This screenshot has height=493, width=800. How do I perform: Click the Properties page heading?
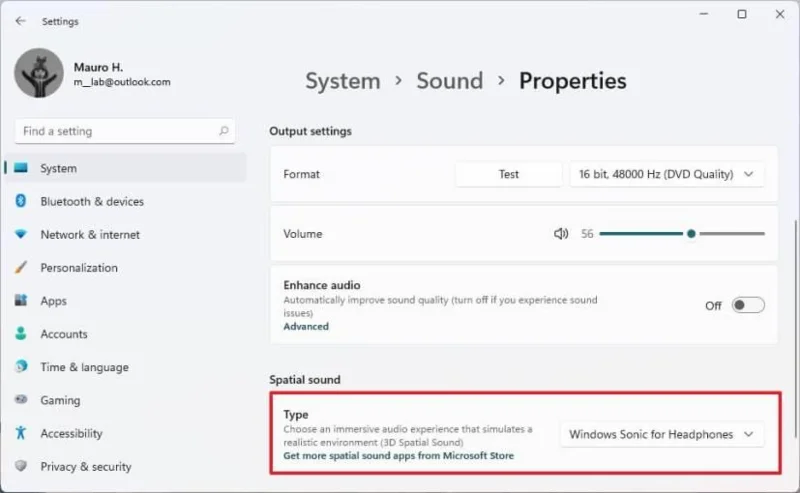pos(572,81)
